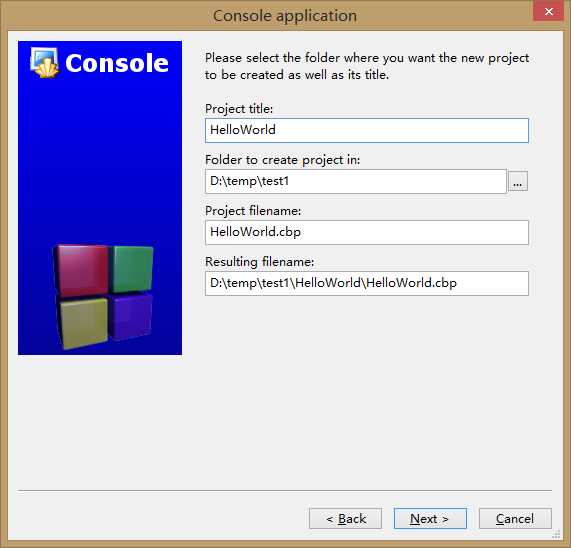
Task: Click the purple cube in the Code::Blocks logo
Action: [131, 317]
